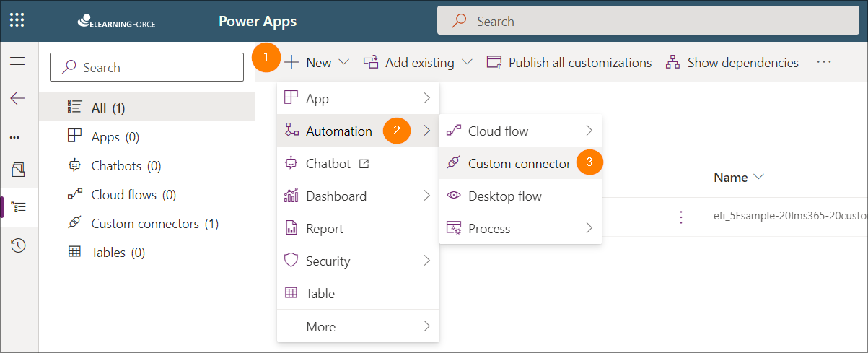The height and width of the screenshot is (353, 868).
Task: Open the app launcher waffle icon
Action: tap(18, 20)
